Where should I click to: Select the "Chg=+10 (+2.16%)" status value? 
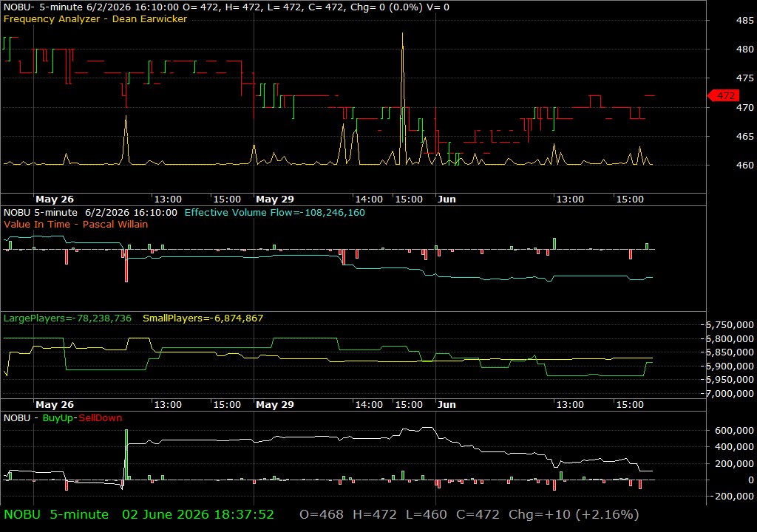pyautogui.click(x=574, y=514)
